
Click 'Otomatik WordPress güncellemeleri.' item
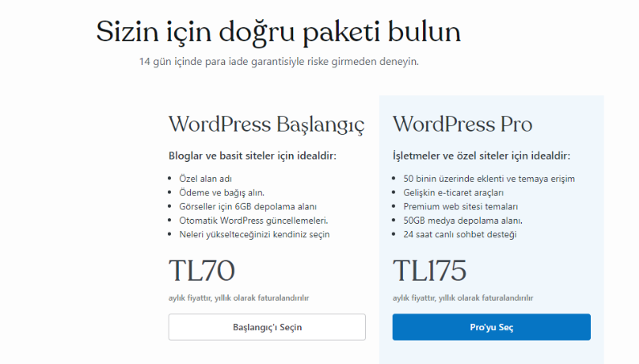pos(254,220)
